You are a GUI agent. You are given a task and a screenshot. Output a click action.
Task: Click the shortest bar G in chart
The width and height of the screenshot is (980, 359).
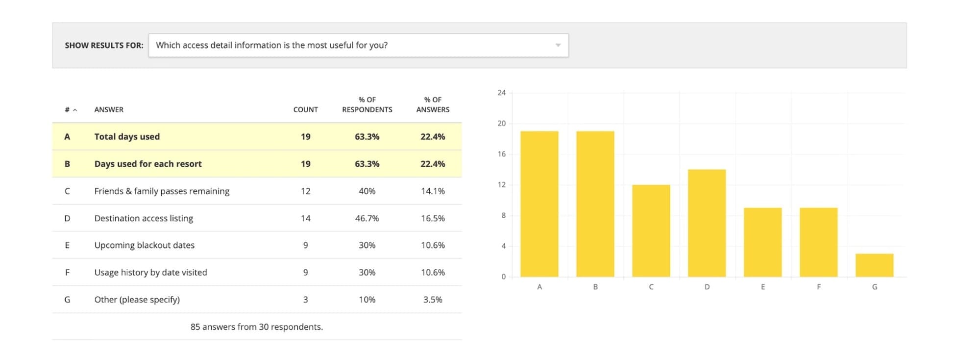tap(874, 265)
